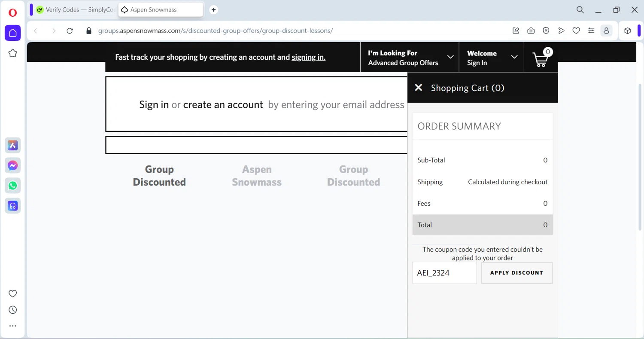Screen dimensions: 644x339
Task: Open the easy setup sliders icon
Action: point(591,31)
